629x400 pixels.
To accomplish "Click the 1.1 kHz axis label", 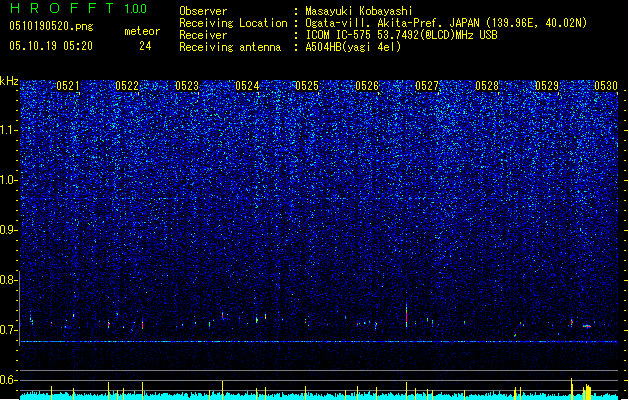I will coord(9,130).
